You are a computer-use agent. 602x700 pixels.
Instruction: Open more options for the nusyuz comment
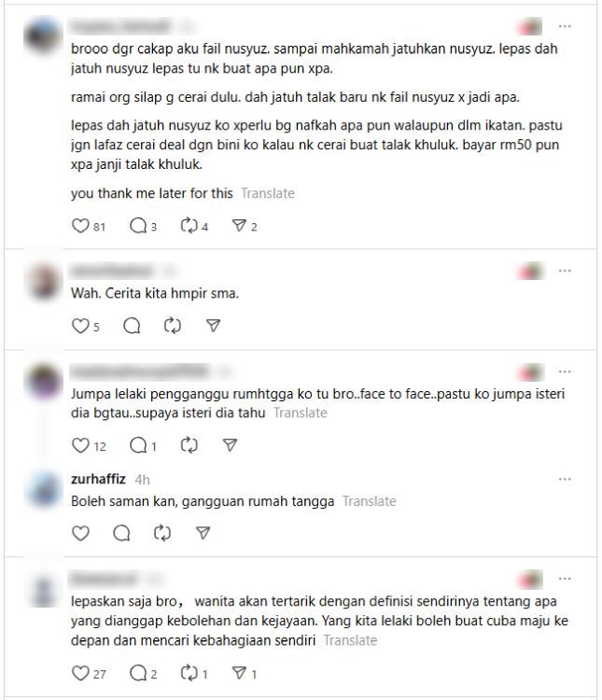tap(565, 26)
